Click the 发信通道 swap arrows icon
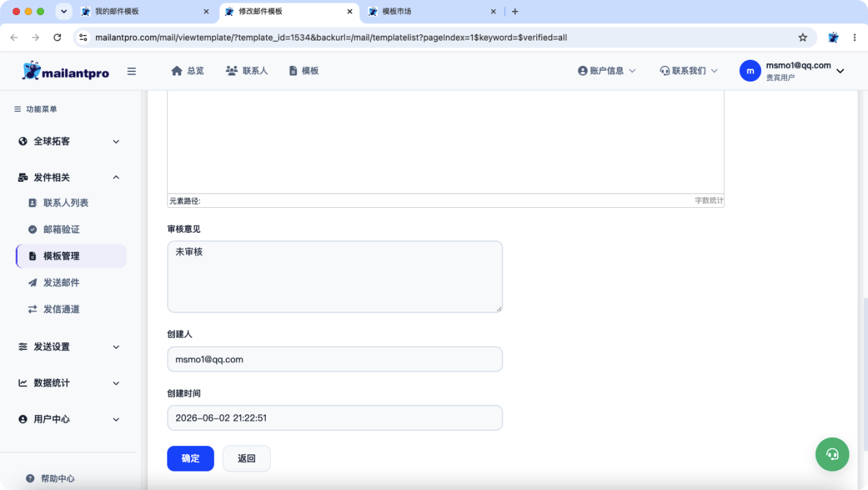 pos(32,310)
